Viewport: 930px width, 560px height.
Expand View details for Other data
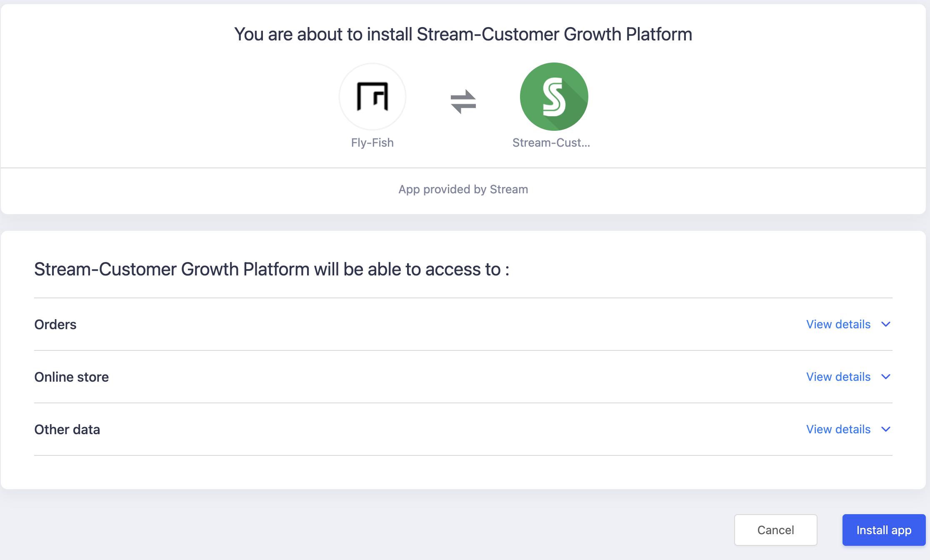pyautogui.click(x=838, y=429)
